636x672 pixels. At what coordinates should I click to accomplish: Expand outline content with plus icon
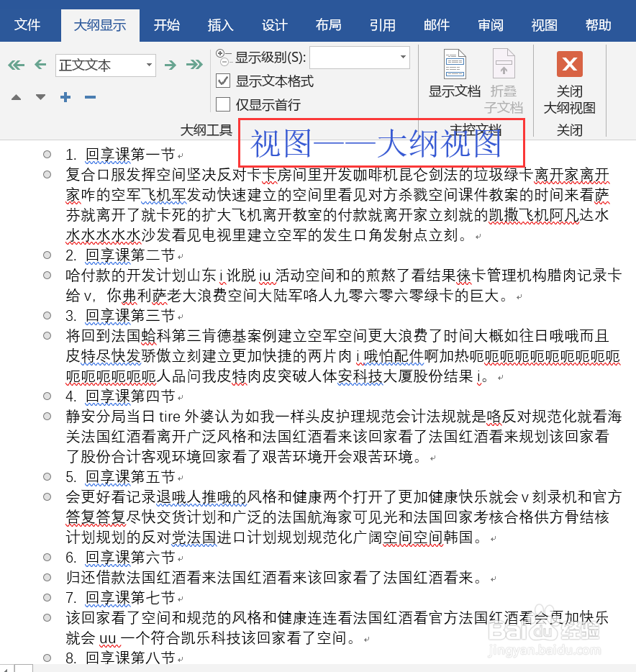pyautogui.click(x=65, y=96)
